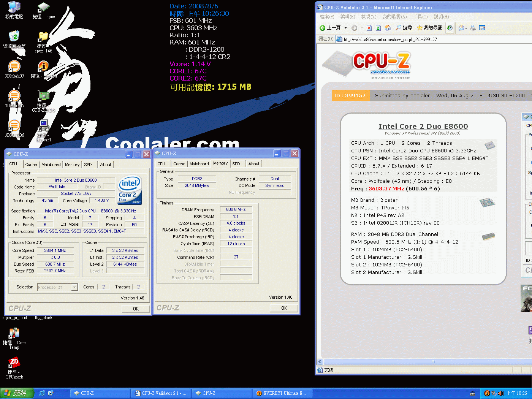Switch to SPD tab in Timings CPU-Z window

coord(236,164)
